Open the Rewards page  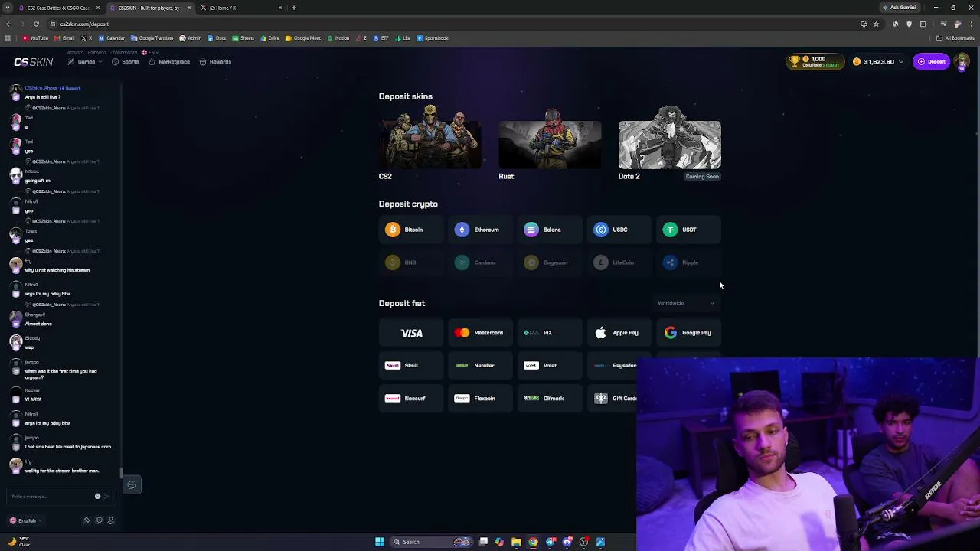tap(215, 62)
